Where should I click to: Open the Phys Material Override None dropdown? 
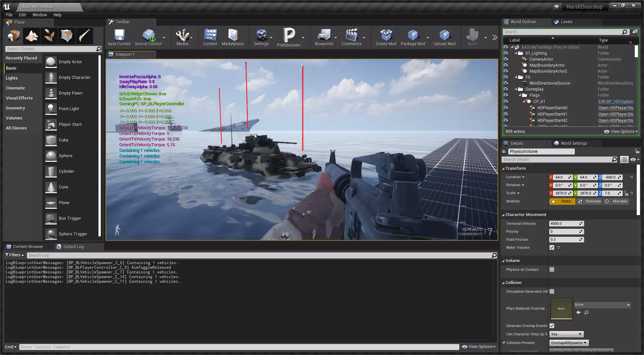point(602,305)
